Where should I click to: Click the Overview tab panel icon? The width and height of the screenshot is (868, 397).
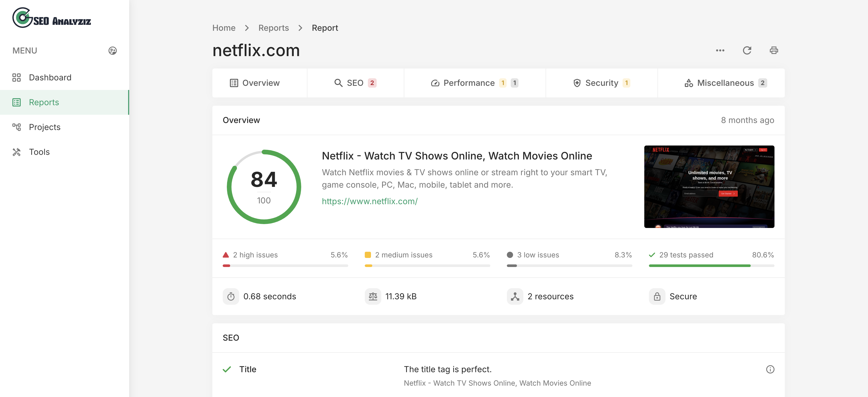tap(234, 82)
